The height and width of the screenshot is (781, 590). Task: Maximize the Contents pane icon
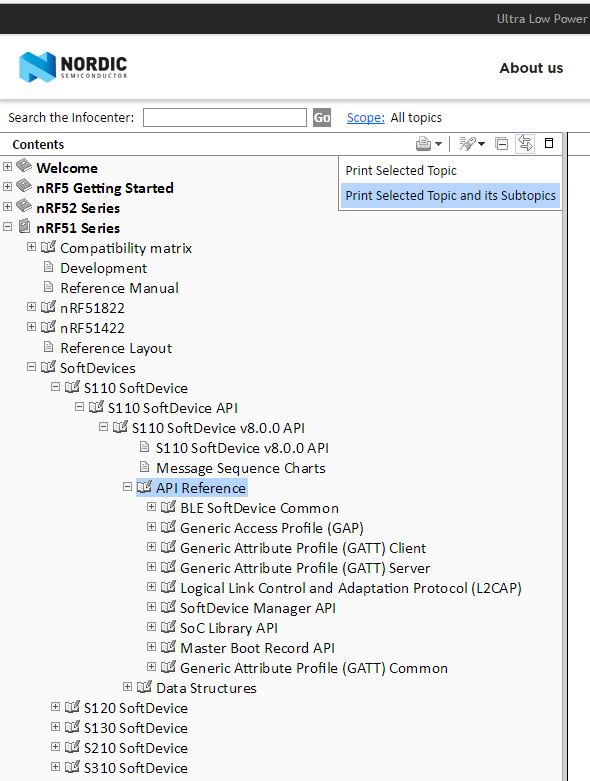tap(549, 143)
